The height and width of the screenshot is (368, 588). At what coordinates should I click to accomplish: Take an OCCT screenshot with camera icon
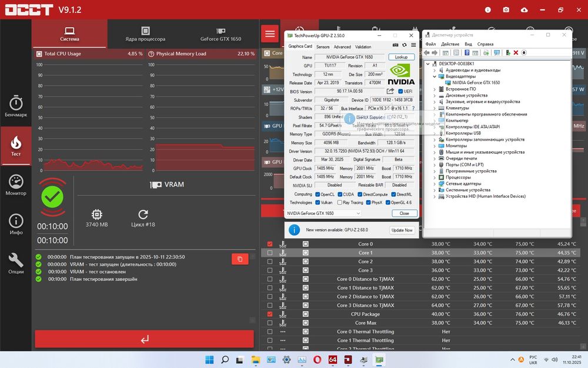[x=506, y=10]
